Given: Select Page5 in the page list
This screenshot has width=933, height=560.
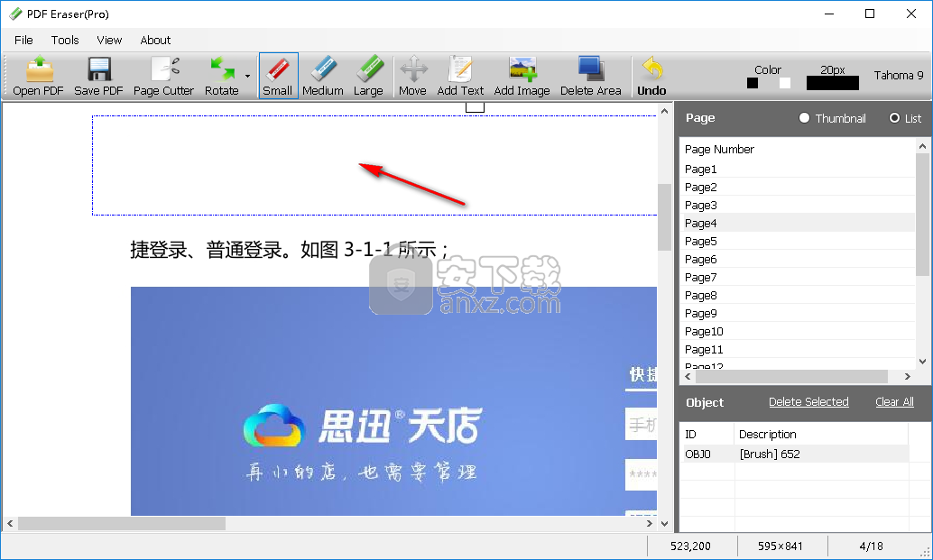Looking at the screenshot, I should 797,241.
